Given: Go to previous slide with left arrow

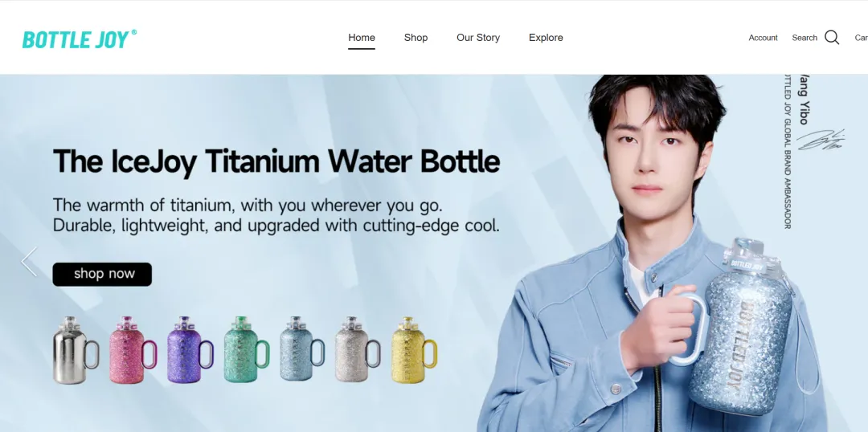Looking at the screenshot, I should coord(29,262).
